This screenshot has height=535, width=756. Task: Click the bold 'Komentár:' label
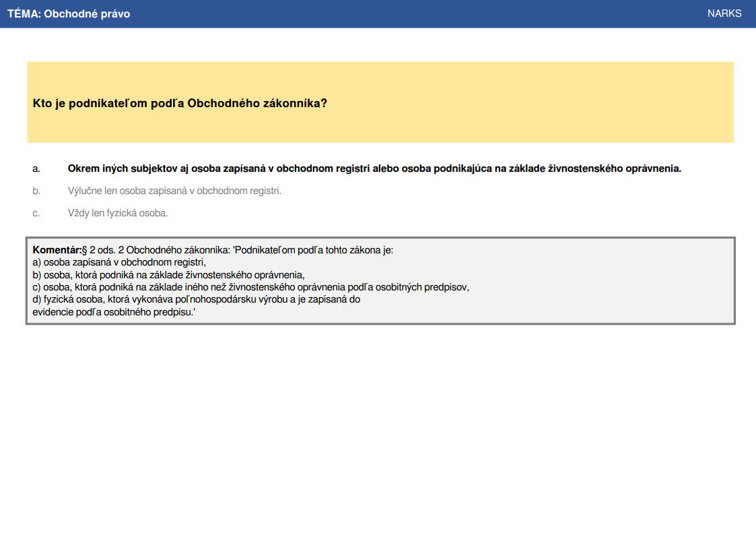(57, 250)
